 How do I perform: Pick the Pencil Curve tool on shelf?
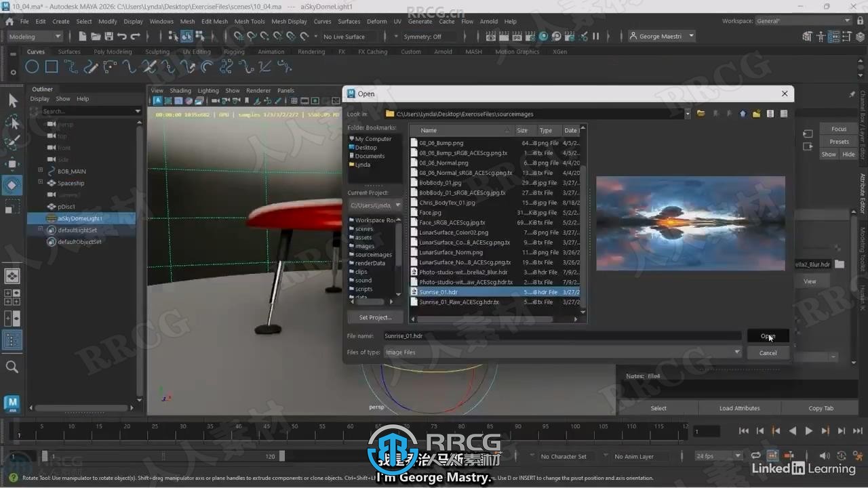(91, 66)
